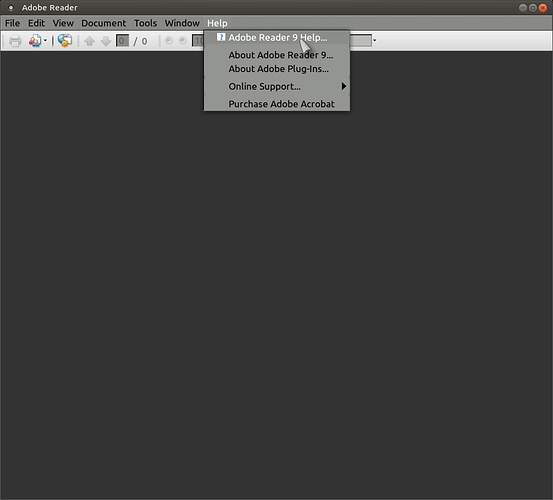Expand the Online Support submenu

[x=277, y=86]
